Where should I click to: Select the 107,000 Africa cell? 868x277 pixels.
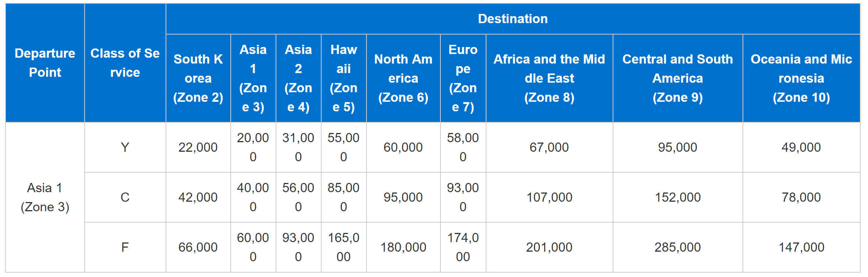(549, 197)
